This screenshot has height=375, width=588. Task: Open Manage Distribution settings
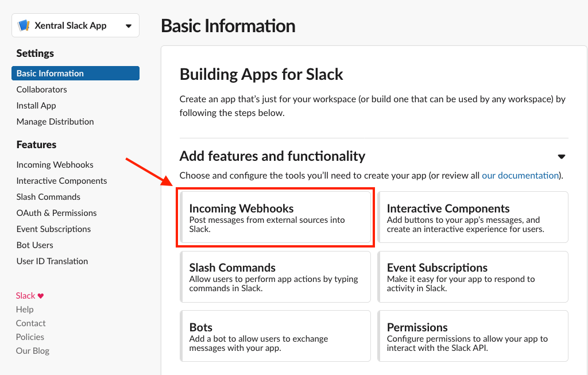coord(55,122)
